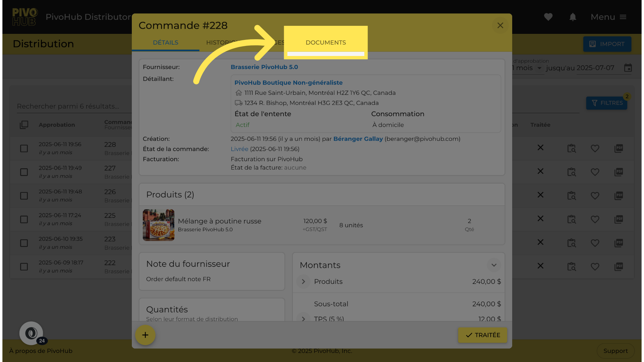
Task: Click the calendar icon next to date
Action: 628,68
